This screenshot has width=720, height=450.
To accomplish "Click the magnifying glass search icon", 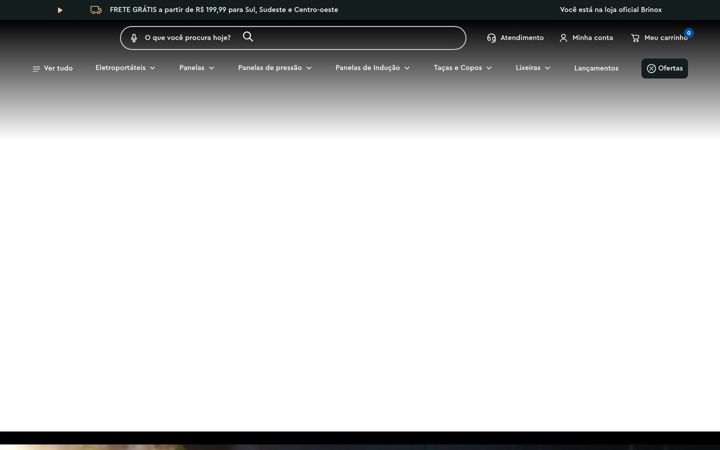I will (x=248, y=37).
